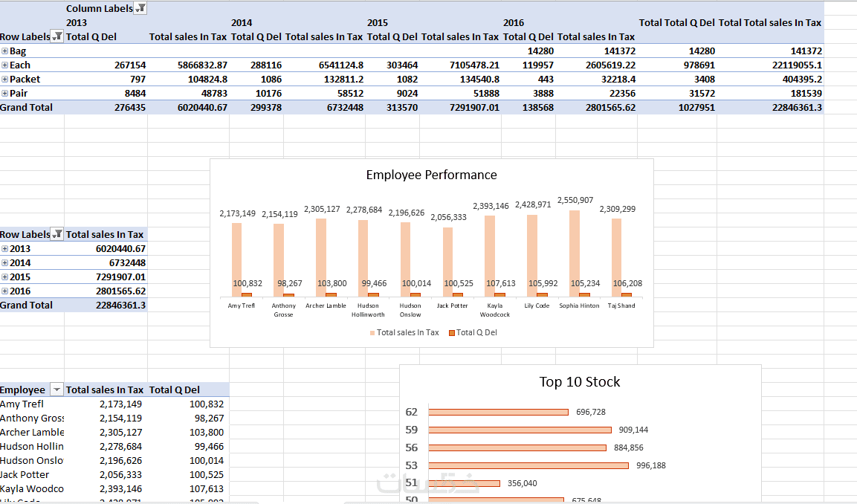The image size is (857, 504).
Task: Open the top pivot Row Labels filter dropdown
Action: 57,36
